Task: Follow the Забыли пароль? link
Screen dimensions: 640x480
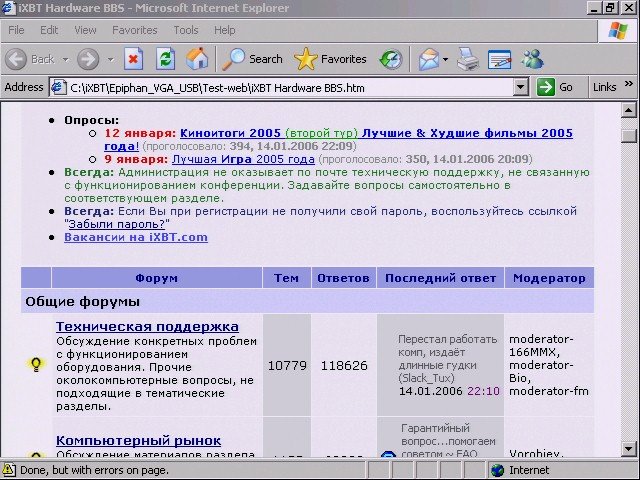Action: point(117,224)
